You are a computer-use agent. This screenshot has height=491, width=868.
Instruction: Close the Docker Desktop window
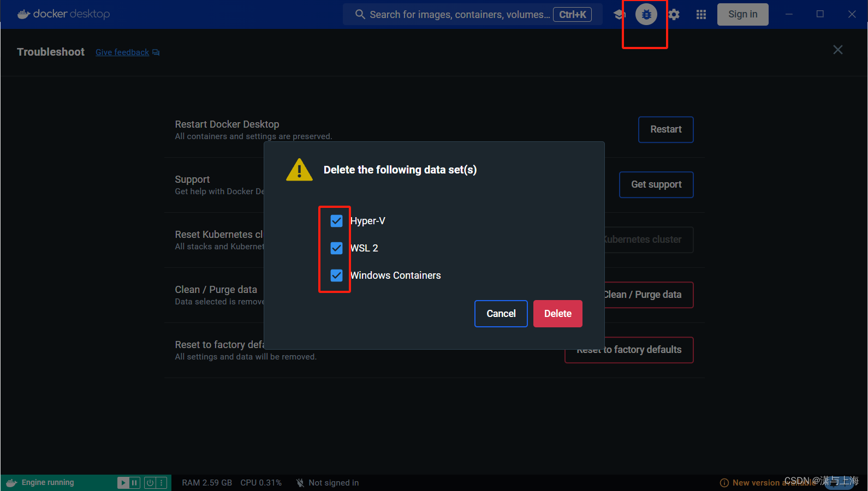(852, 14)
